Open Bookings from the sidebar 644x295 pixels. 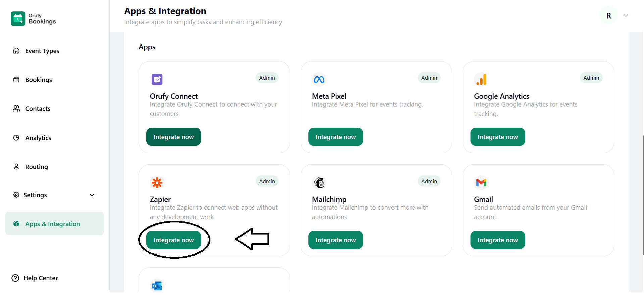tap(39, 80)
